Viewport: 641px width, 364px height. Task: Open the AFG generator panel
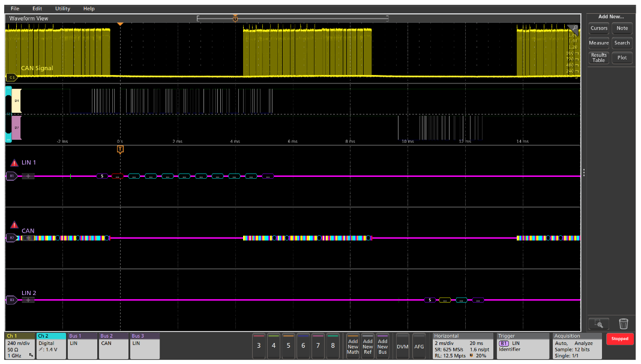click(419, 346)
